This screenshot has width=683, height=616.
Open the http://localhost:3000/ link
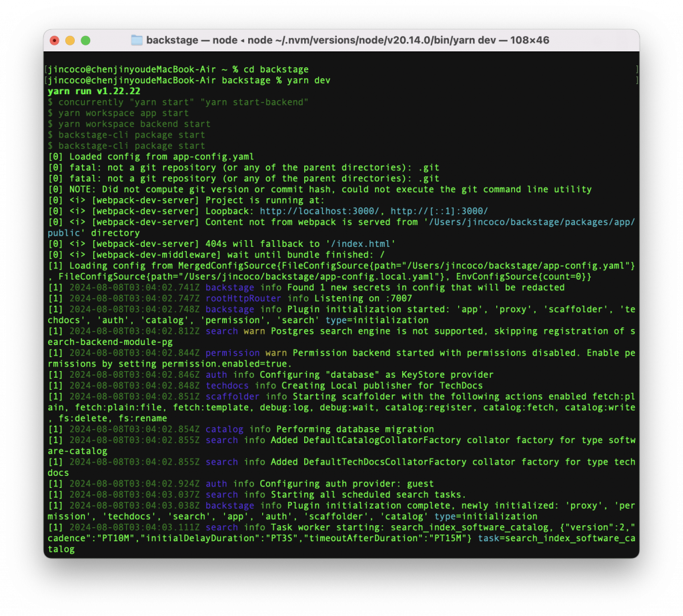(x=319, y=211)
